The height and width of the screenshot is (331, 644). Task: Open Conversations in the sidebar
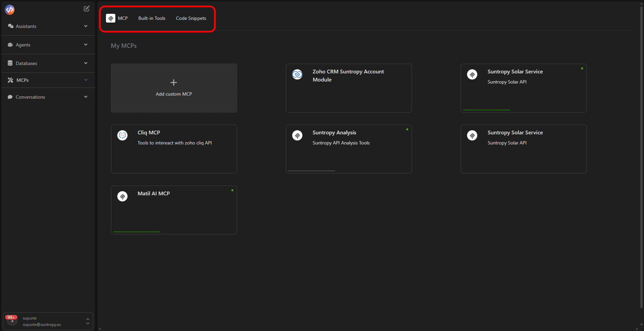[x=48, y=97]
